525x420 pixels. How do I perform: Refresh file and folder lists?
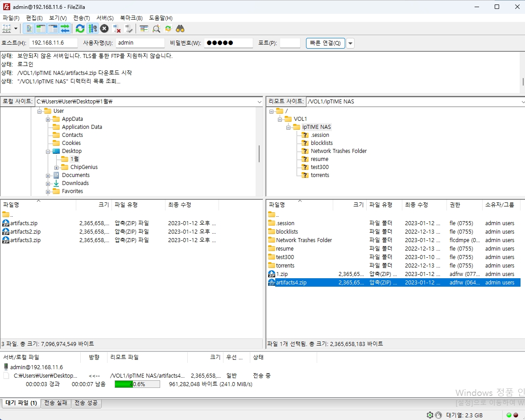click(x=80, y=29)
